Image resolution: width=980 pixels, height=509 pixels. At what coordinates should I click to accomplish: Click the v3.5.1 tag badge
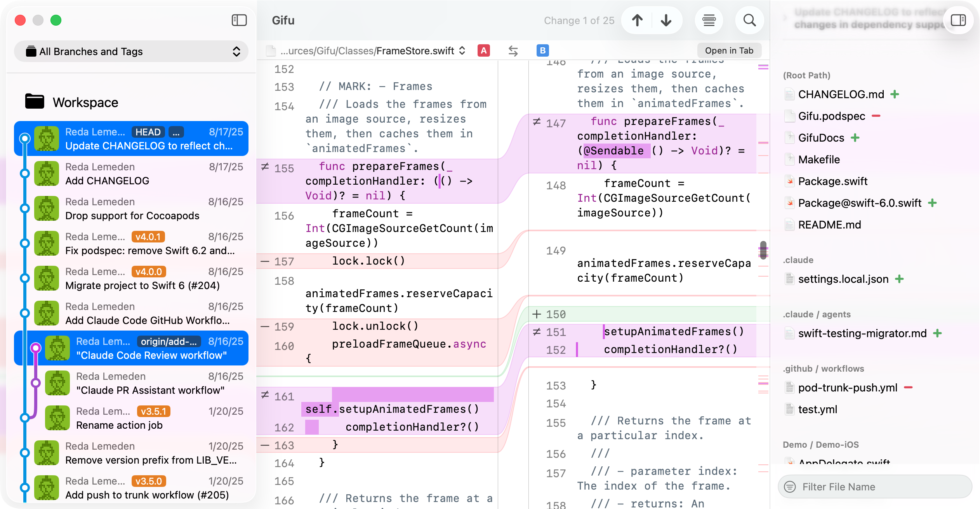[153, 411]
